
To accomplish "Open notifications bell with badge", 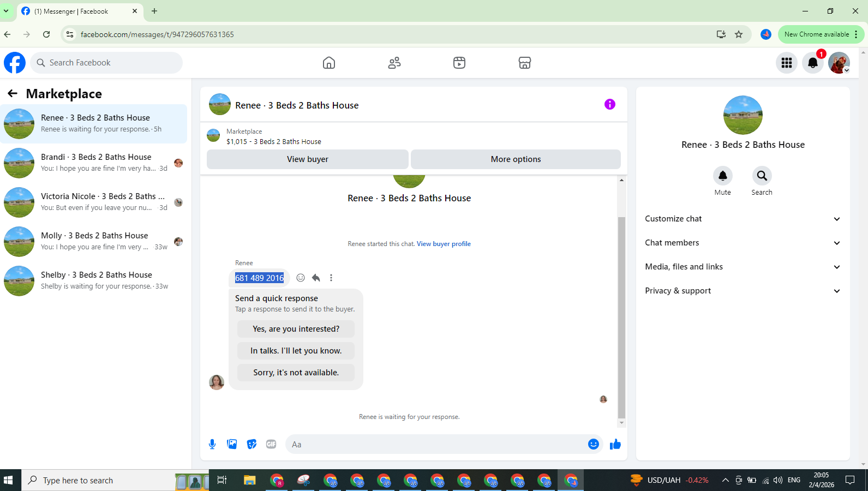I will 813,63.
